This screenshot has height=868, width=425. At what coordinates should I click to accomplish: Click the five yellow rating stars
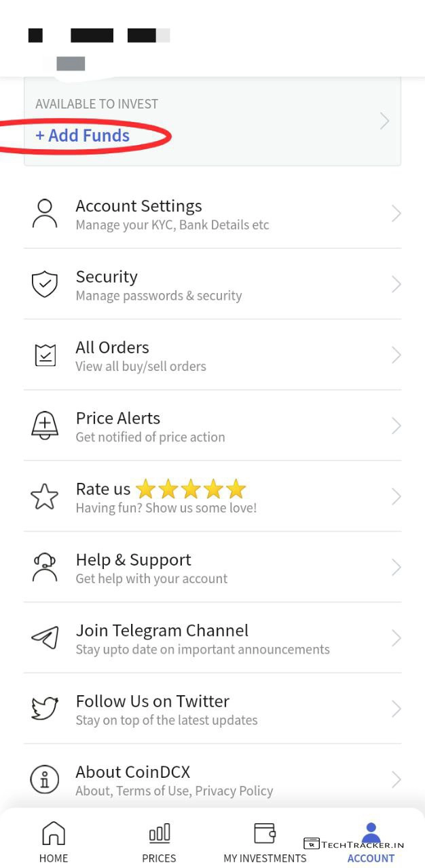190,489
